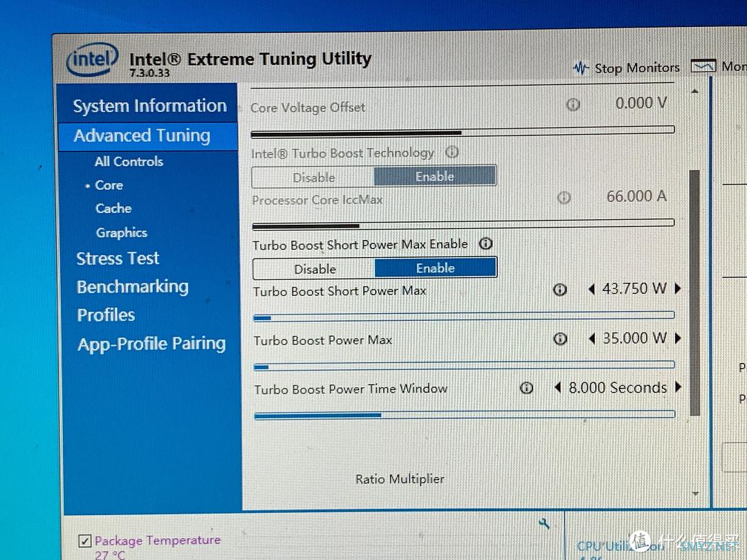Select All Controls under Advanced Tuning
The height and width of the screenshot is (560, 747).
point(129,161)
